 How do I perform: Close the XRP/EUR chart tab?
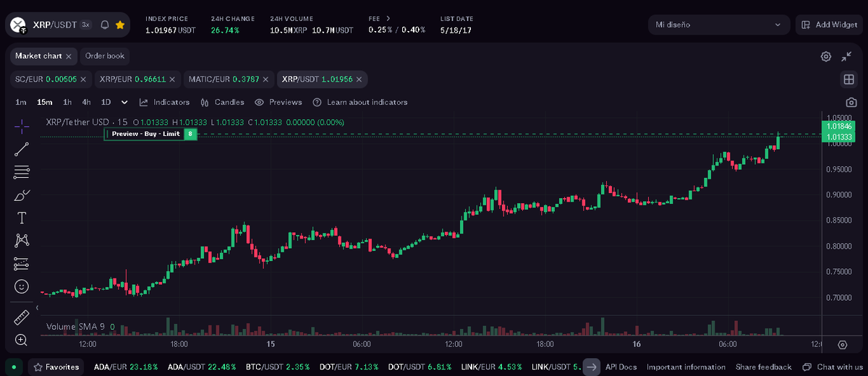(x=174, y=79)
